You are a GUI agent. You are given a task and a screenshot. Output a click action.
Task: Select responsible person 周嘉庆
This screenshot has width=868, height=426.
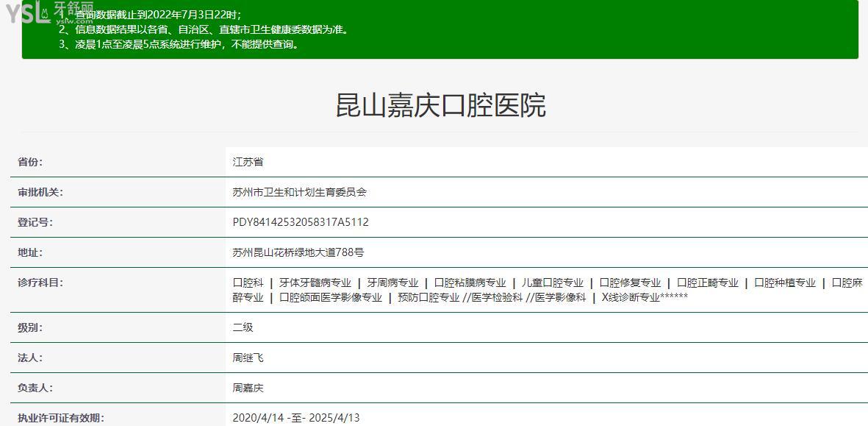pos(248,388)
